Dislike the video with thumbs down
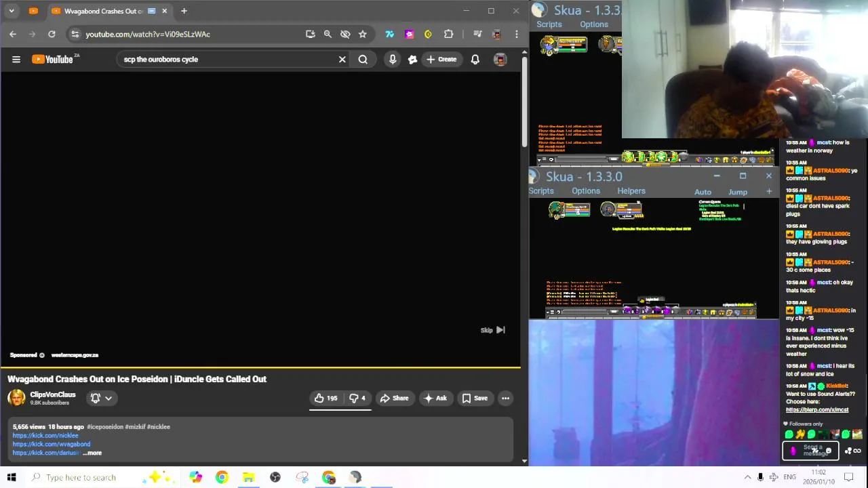This screenshot has width=868, height=488. [357, 399]
